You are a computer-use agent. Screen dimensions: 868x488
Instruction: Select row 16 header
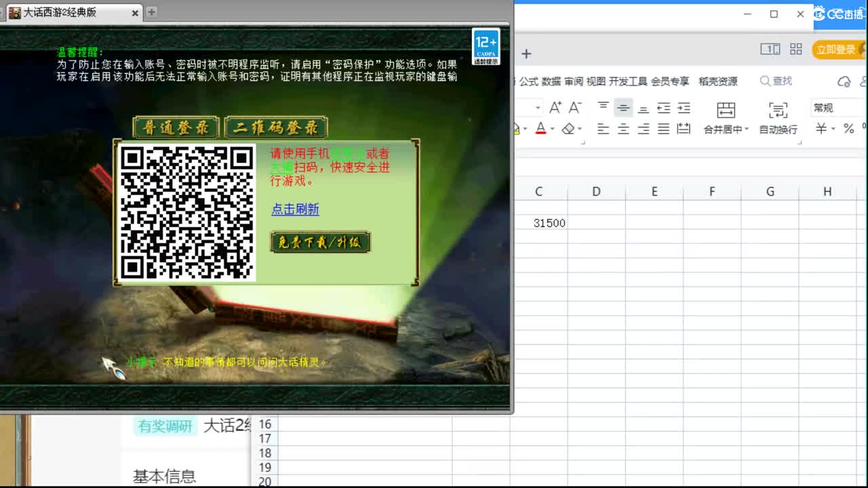pyautogui.click(x=264, y=424)
